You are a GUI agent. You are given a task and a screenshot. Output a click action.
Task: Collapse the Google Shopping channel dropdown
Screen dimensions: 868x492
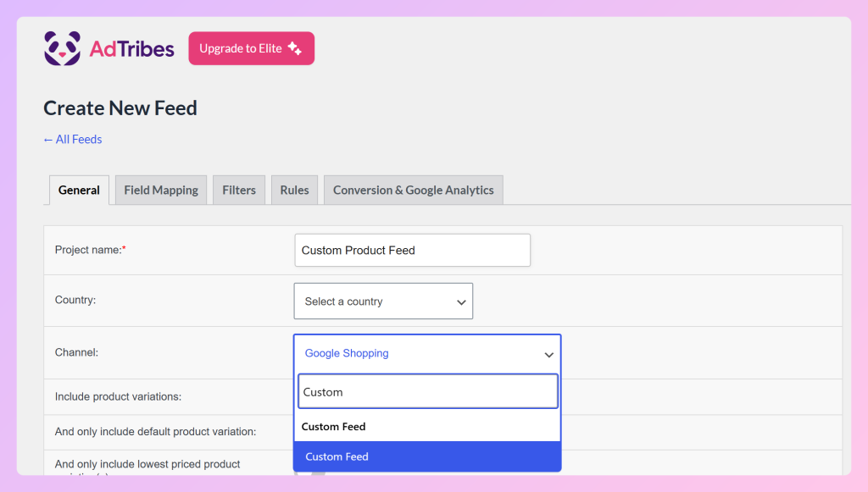[427, 353]
